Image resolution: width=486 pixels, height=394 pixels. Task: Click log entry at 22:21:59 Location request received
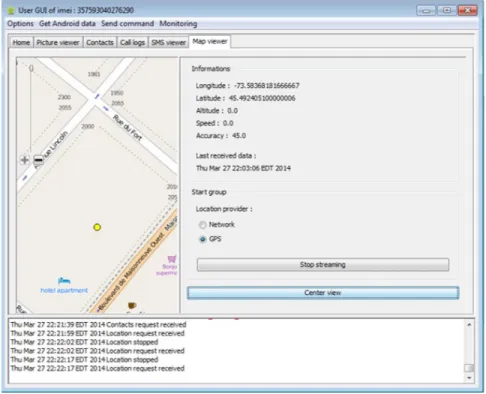coord(97,333)
